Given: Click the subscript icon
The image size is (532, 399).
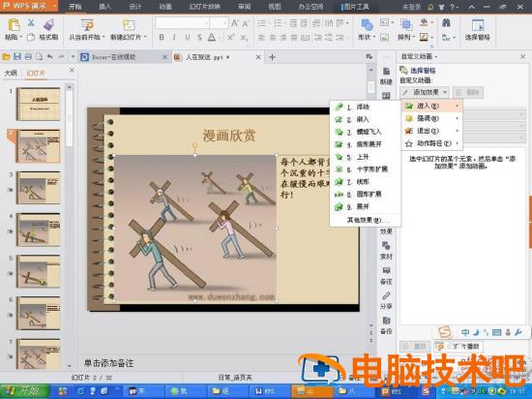Looking at the screenshot, I should click(x=244, y=37).
